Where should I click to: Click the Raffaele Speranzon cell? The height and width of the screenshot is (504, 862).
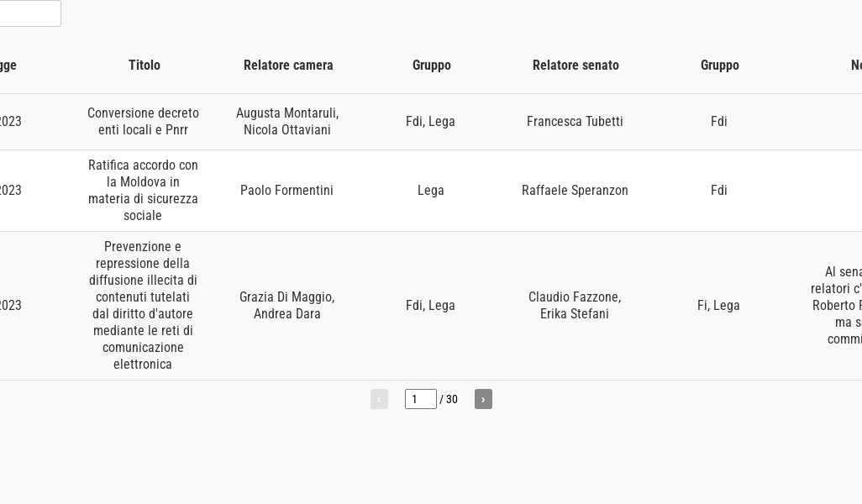coord(575,191)
